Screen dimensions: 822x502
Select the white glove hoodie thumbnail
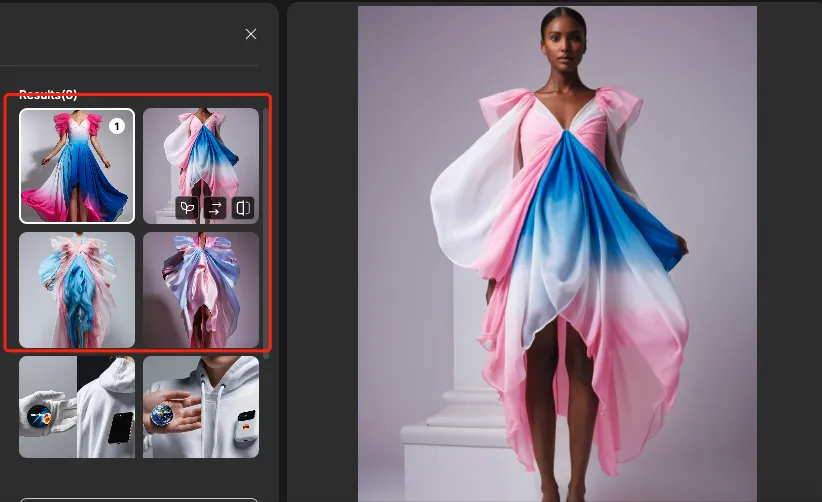(x=76, y=406)
